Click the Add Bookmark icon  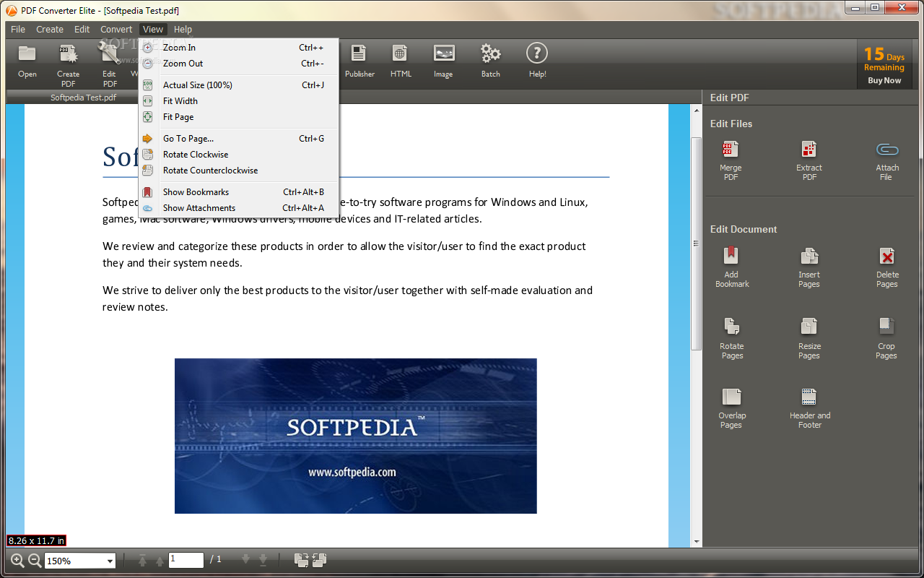click(731, 256)
